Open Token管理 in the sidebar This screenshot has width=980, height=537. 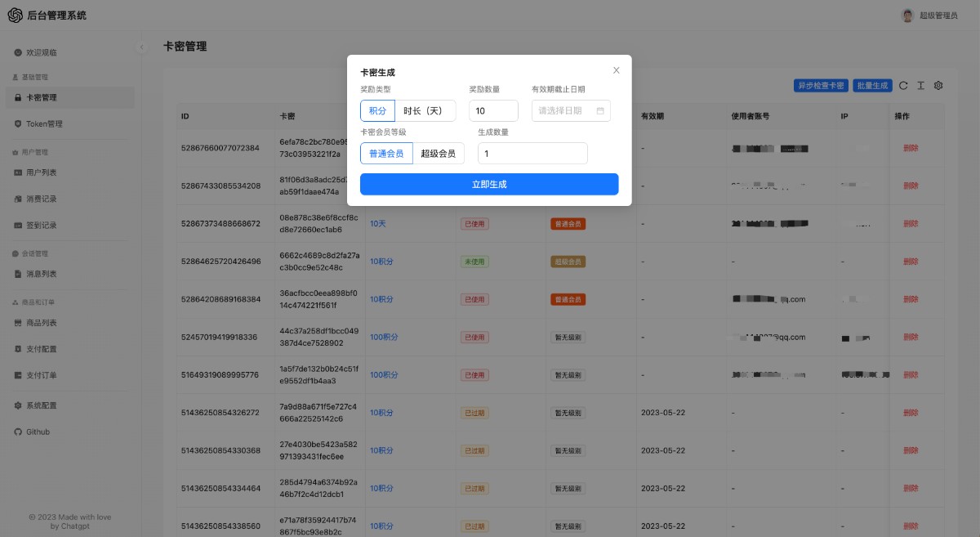pyautogui.click(x=44, y=124)
